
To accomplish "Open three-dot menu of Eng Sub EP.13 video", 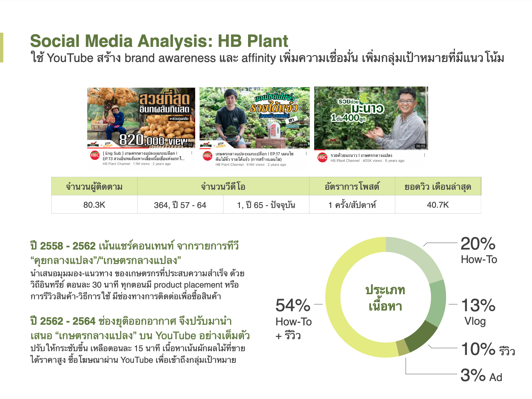I will pos(191,153).
